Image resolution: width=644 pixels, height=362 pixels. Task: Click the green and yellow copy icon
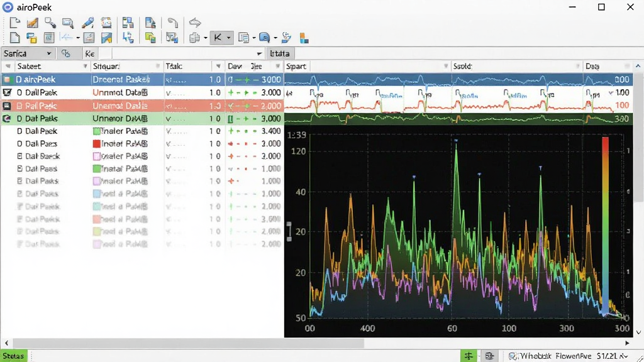pyautogui.click(x=150, y=38)
